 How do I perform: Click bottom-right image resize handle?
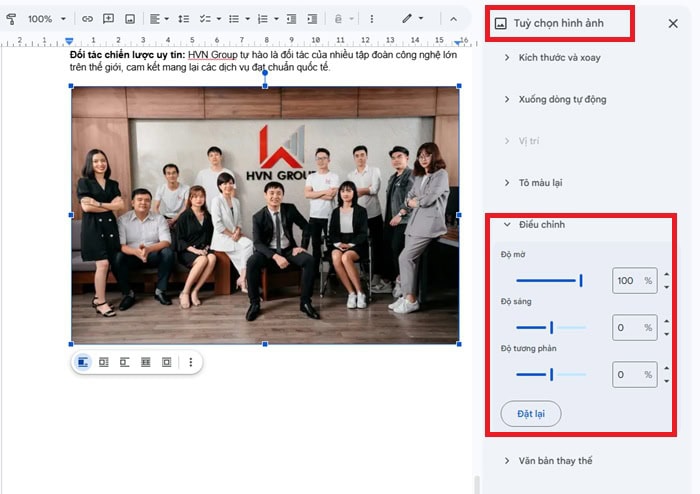(459, 344)
